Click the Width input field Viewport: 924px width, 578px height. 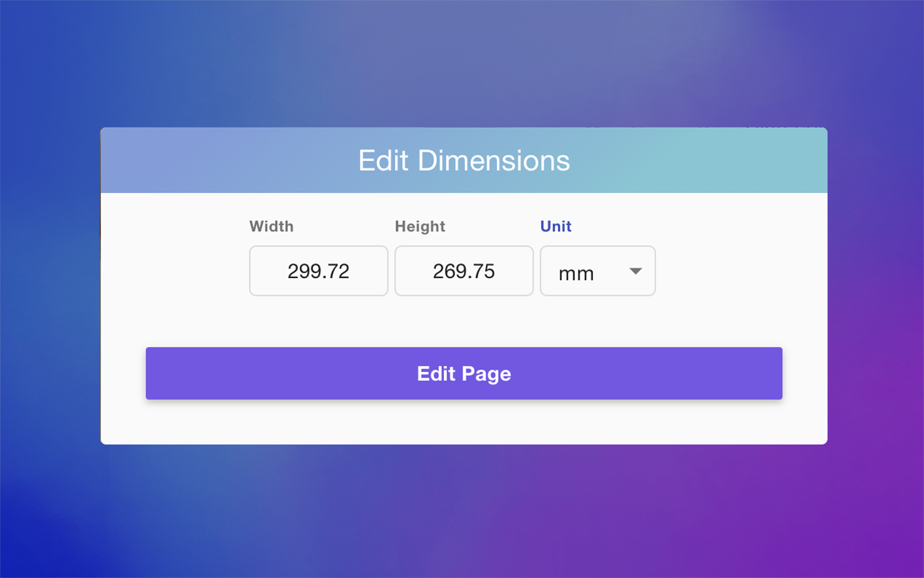318,271
